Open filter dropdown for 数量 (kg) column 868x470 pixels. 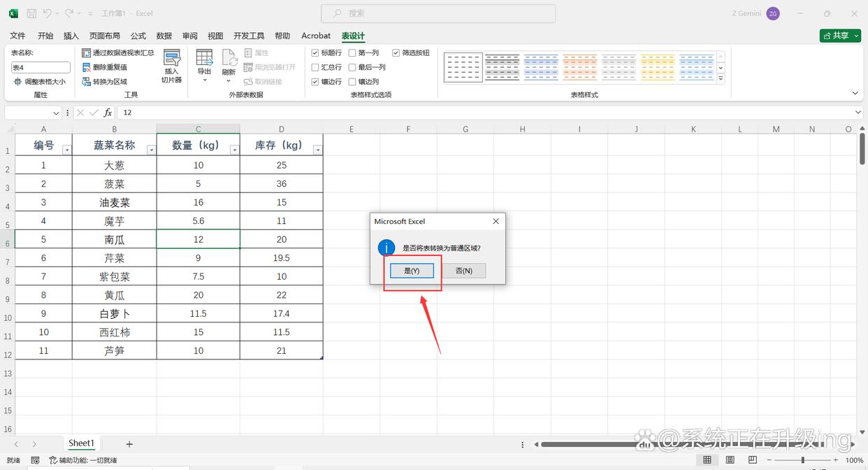pos(234,150)
